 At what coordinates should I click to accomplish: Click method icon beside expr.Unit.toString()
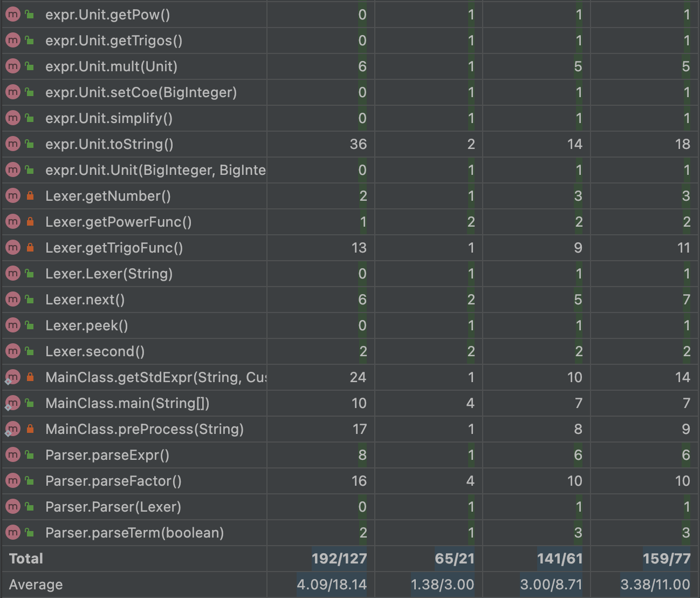point(12,144)
